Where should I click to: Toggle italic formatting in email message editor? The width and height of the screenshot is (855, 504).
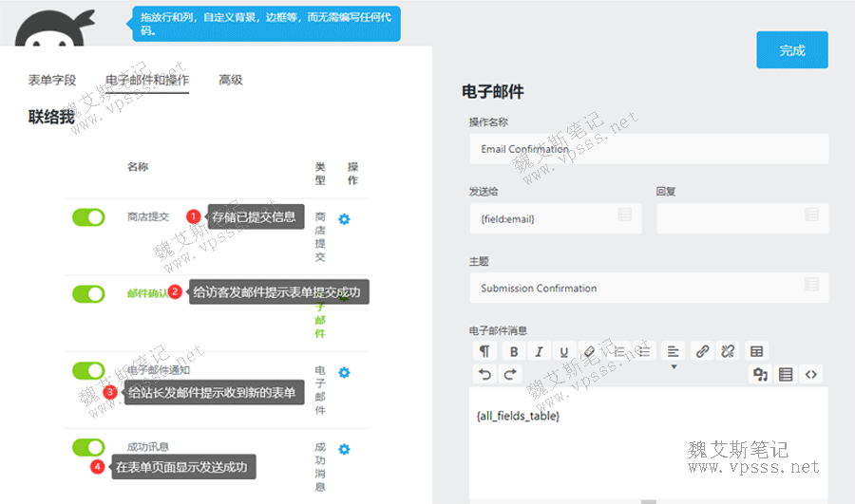click(x=539, y=351)
